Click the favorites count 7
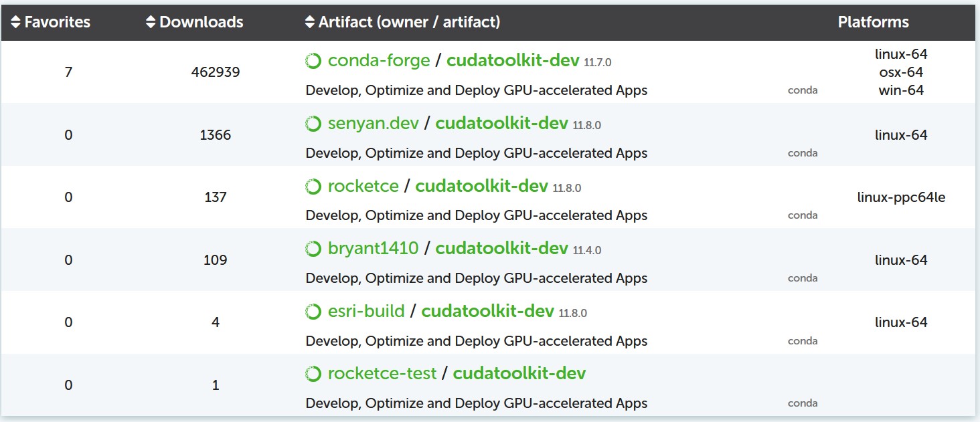 click(68, 72)
